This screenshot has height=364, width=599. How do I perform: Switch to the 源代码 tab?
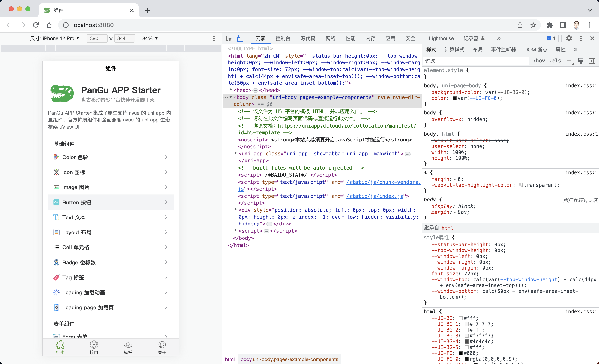[308, 38]
